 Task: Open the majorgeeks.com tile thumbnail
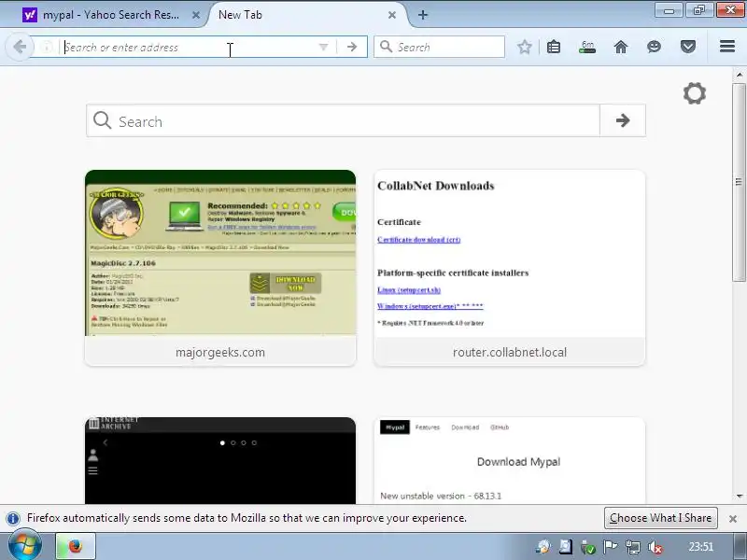tap(220, 253)
